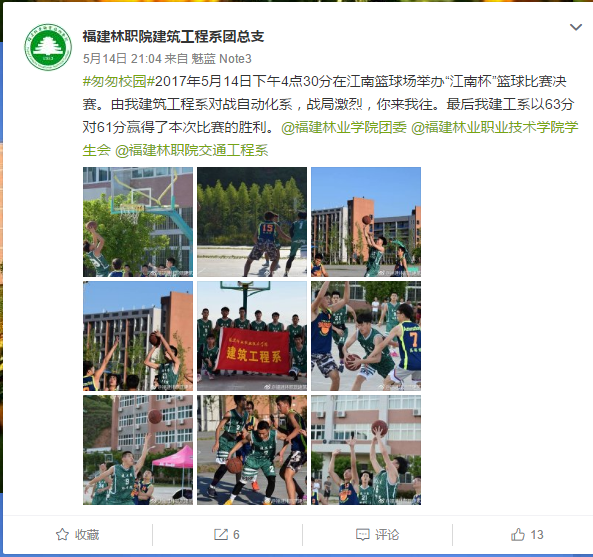Viewport: 593px width, 557px height.
Task: View photo of player number 15
Action: click(252, 222)
